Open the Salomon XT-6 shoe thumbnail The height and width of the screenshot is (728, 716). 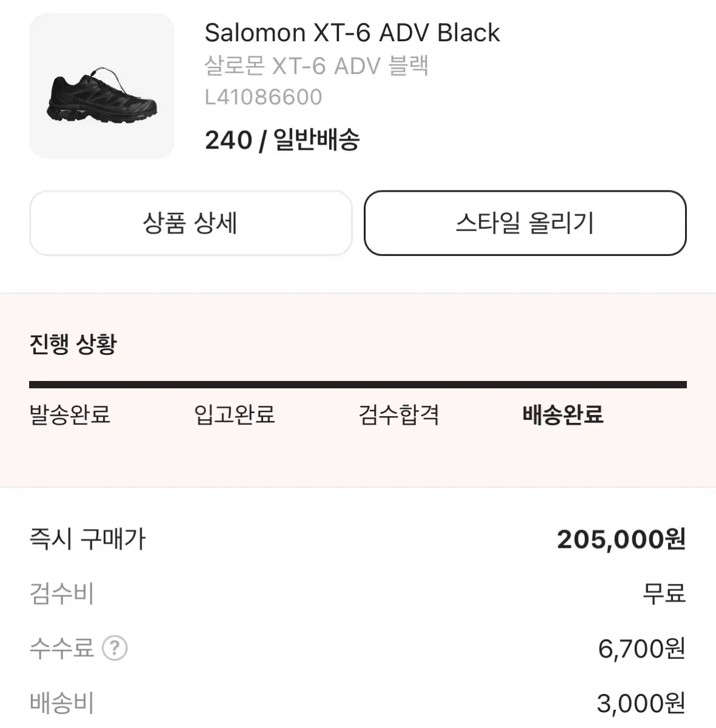pos(102,86)
